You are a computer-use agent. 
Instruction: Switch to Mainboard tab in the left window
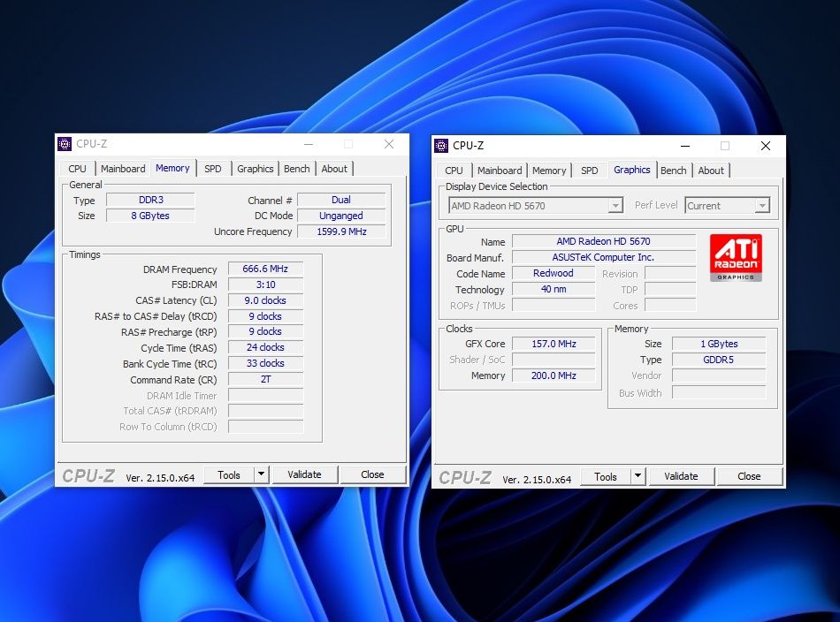tap(123, 169)
